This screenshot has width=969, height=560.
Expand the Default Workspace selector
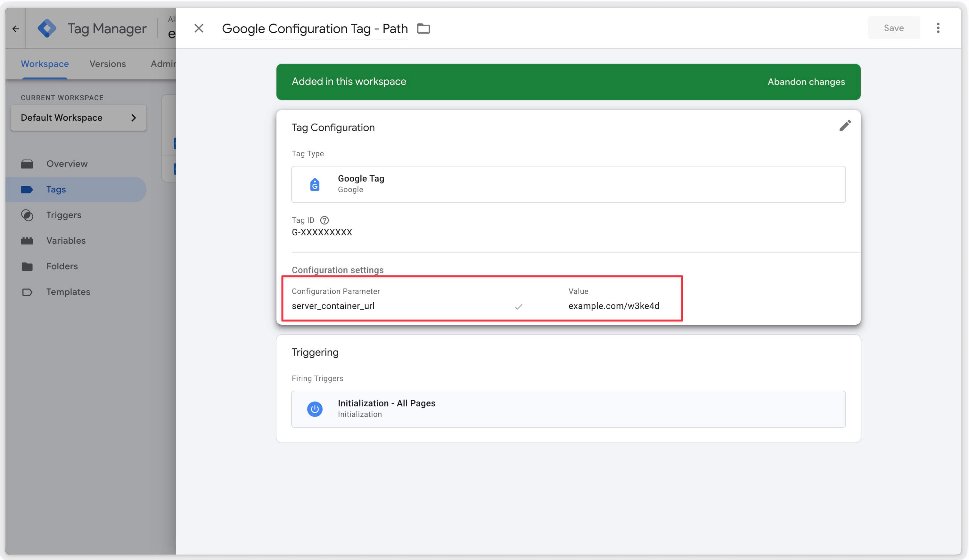78,118
